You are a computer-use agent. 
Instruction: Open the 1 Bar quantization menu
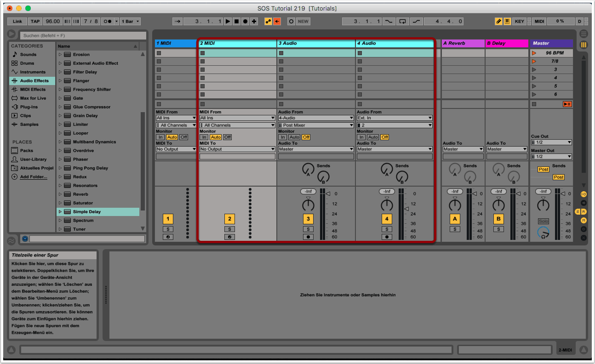131,22
